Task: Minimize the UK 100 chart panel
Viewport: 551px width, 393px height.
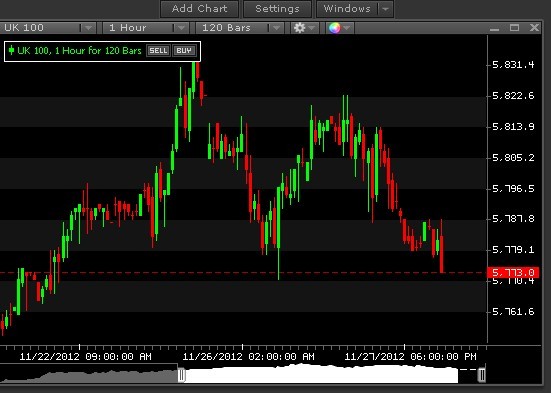Action: pyautogui.click(x=494, y=28)
